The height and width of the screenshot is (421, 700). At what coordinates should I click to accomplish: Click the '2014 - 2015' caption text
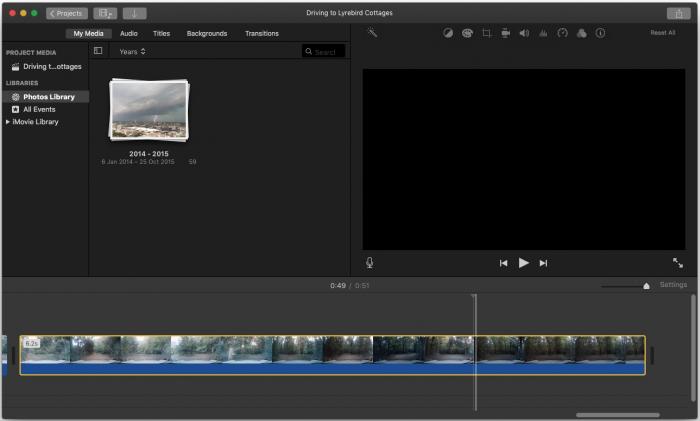pos(149,154)
